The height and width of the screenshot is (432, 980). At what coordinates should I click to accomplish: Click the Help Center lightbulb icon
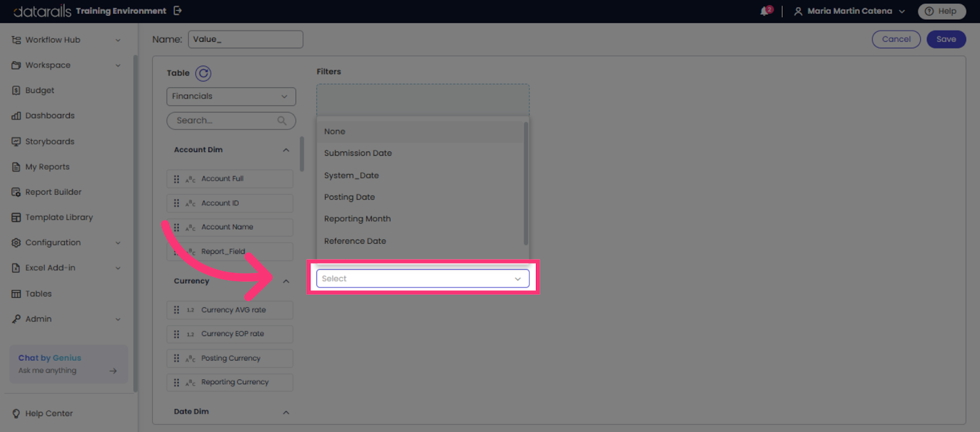[16, 414]
